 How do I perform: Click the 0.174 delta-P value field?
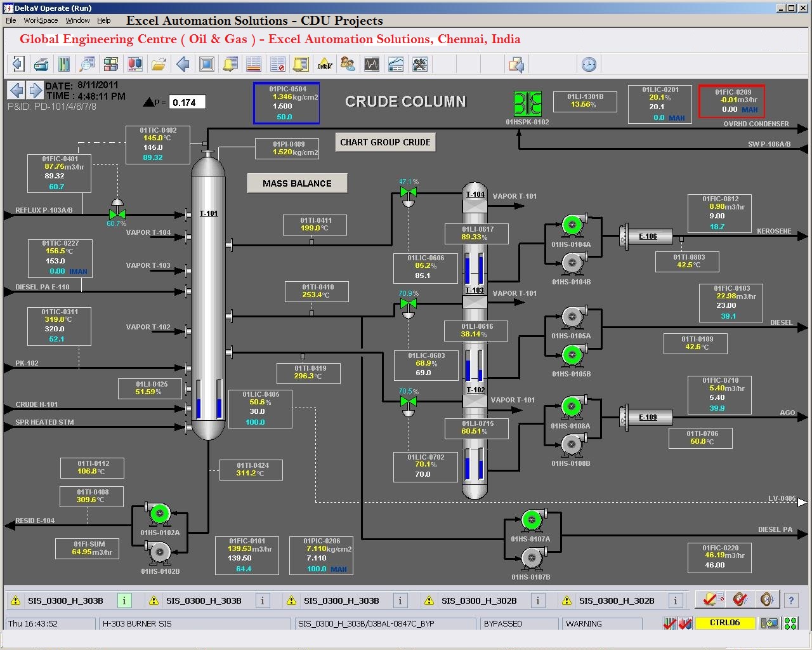tap(188, 102)
